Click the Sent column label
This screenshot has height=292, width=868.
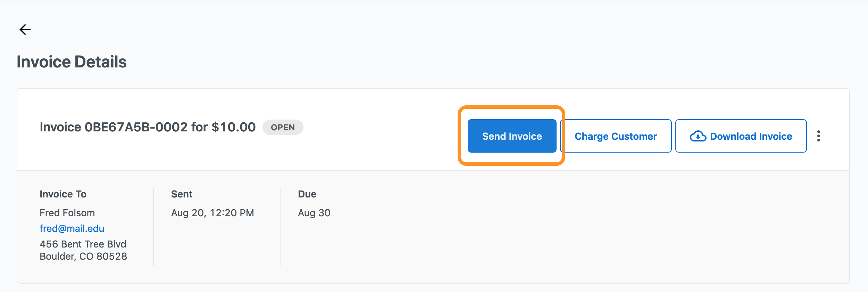(x=182, y=194)
